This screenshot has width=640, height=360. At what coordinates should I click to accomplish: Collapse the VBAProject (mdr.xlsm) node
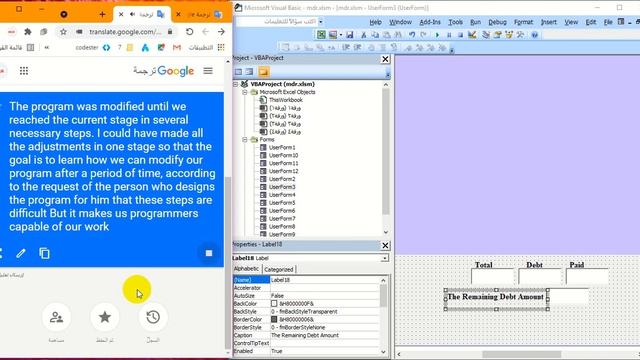236,84
